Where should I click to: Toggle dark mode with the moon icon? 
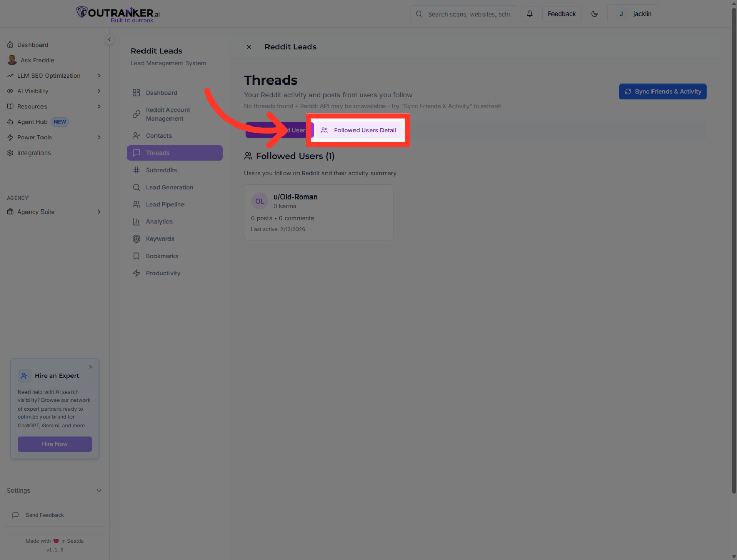(x=594, y=13)
